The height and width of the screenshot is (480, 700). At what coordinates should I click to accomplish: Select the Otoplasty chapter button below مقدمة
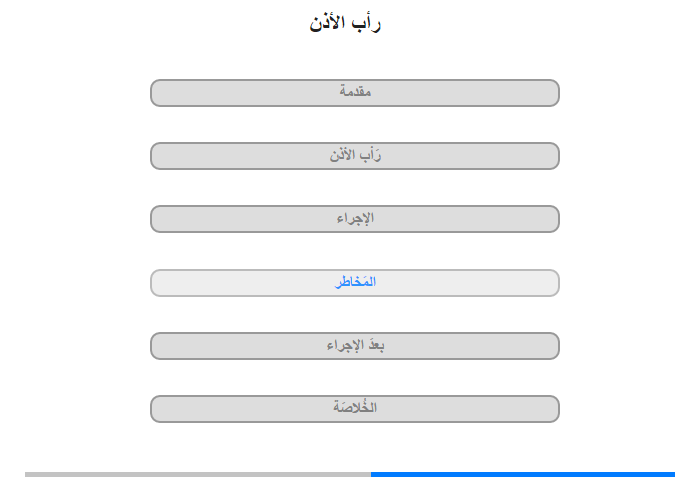click(354, 156)
